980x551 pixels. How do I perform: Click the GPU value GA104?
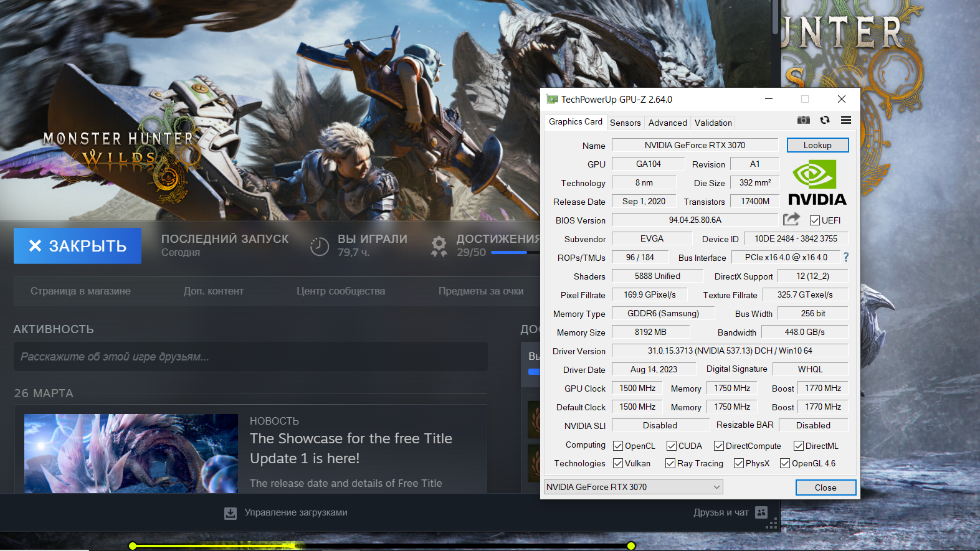tap(648, 164)
